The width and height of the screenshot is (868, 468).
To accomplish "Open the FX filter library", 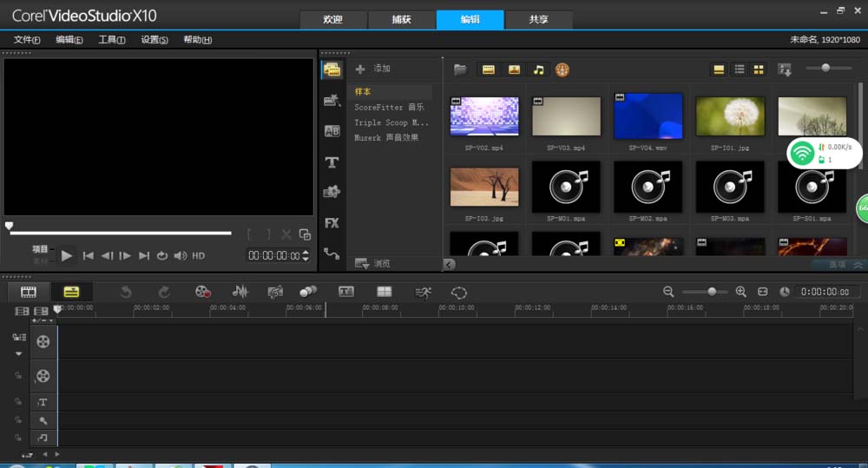I will click(x=332, y=222).
